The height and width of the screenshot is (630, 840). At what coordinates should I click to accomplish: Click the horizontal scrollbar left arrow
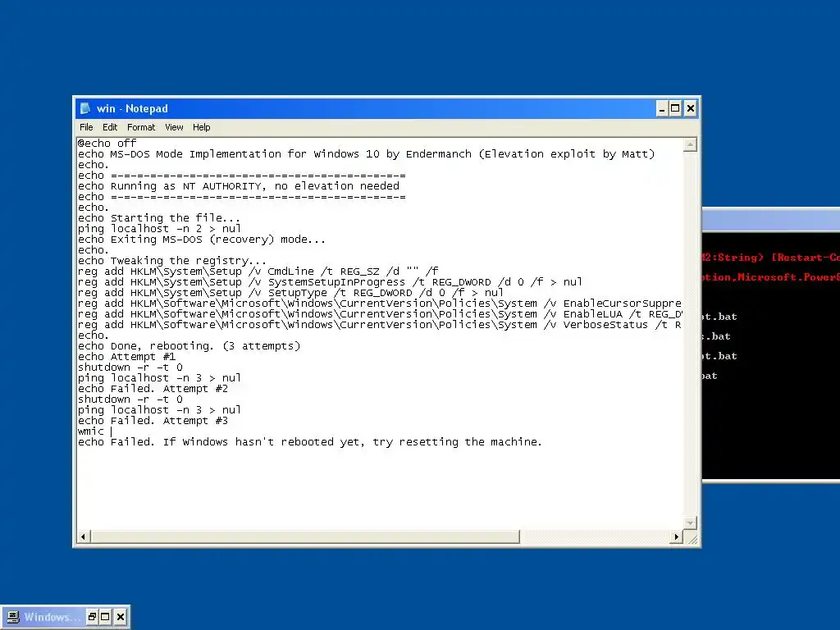coord(83,536)
